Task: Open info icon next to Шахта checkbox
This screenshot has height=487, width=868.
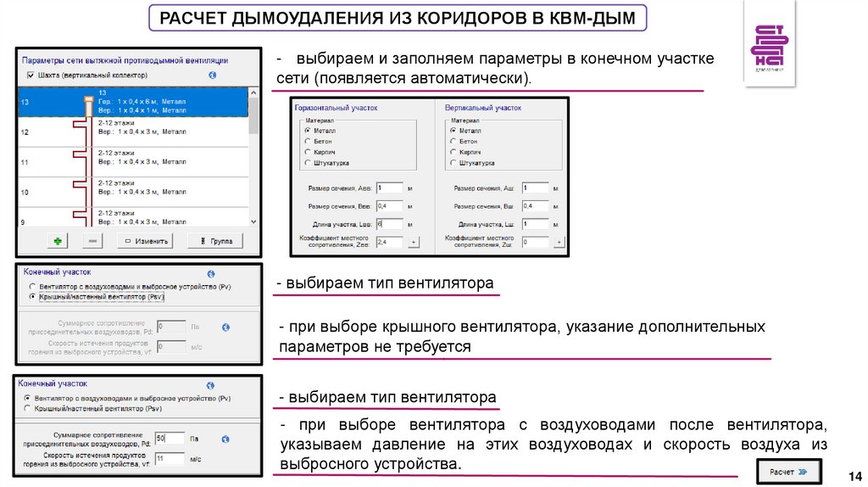Action: [213, 75]
